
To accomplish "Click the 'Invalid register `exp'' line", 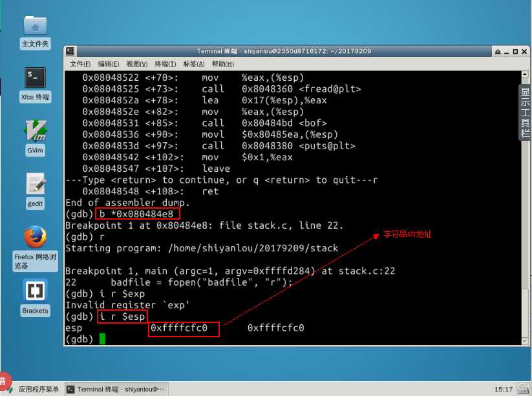I will [127, 305].
